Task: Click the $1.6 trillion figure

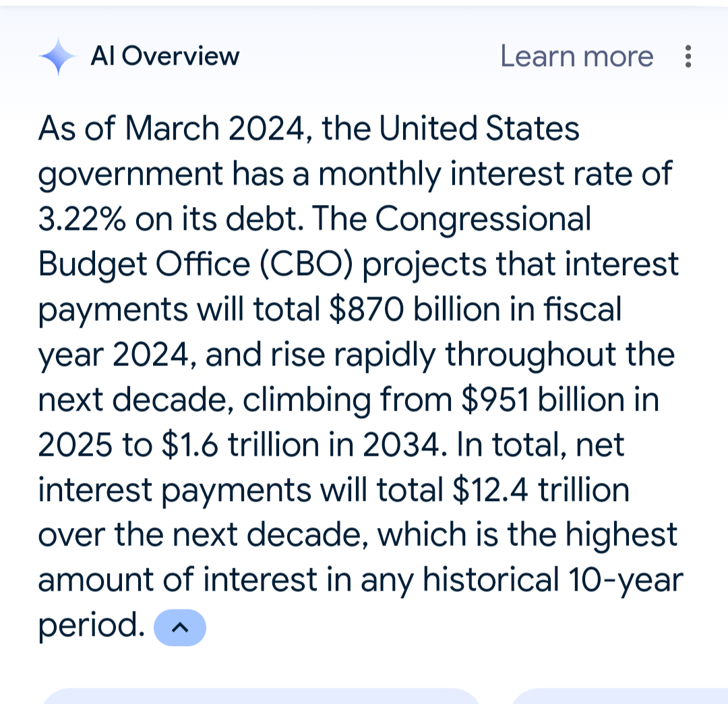Action: (240, 445)
